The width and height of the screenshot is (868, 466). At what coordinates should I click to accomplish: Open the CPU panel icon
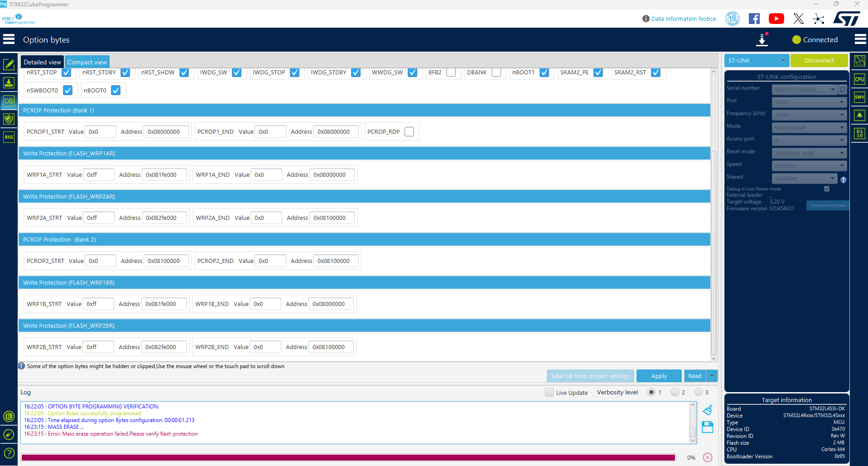(x=859, y=79)
